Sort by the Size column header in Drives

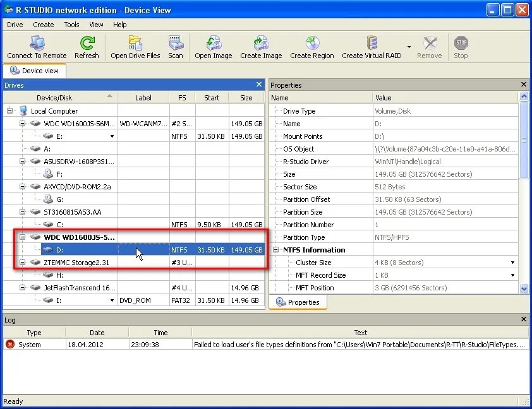pyautogui.click(x=246, y=98)
